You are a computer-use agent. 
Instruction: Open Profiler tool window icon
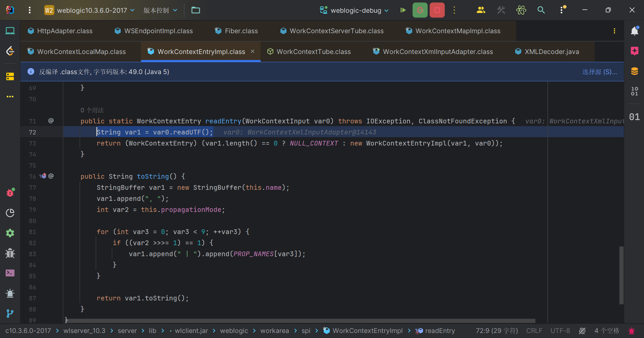pyautogui.click(x=10, y=213)
